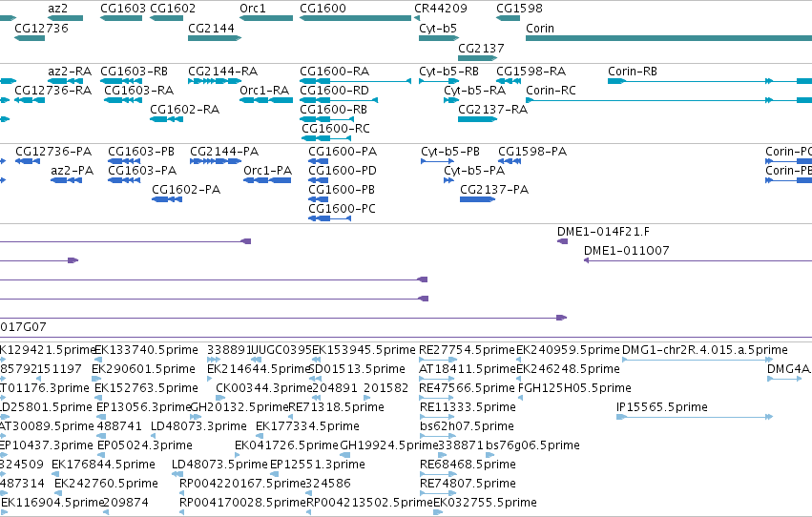Select EST FGH125H05.5prime
812x517 pixels.
pos(520,398)
